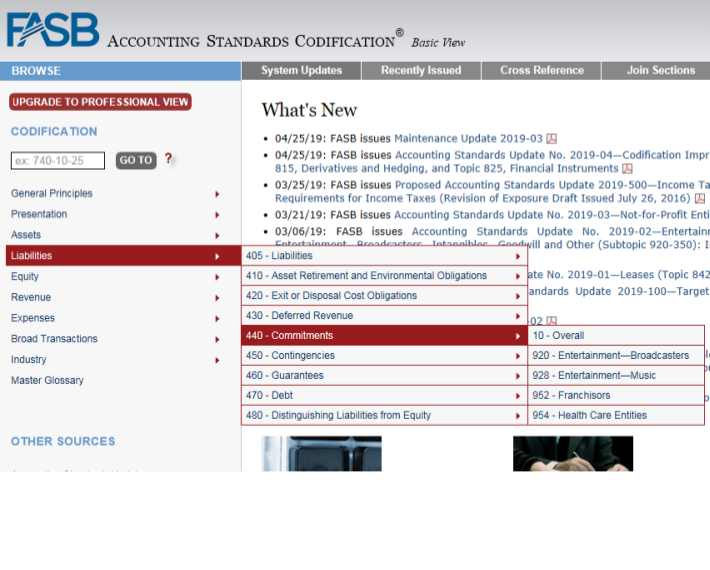
Task: Open the System Updates tab
Action: (302, 71)
